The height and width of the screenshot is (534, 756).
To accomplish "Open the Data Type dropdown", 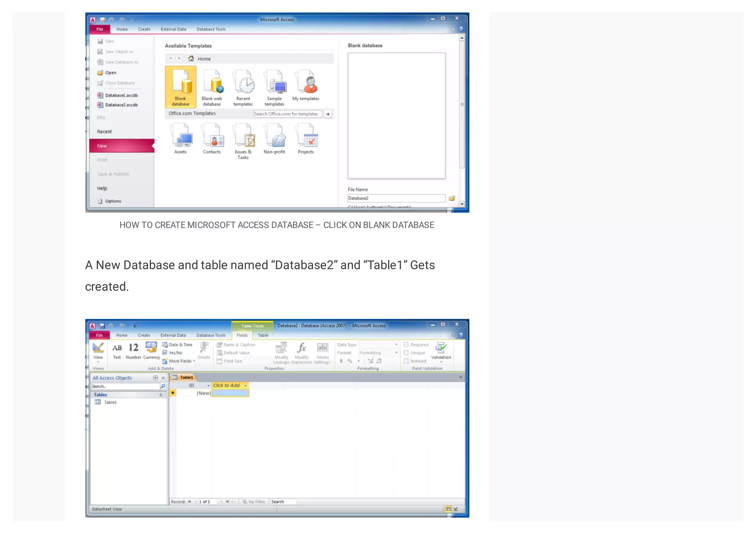I will point(396,345).
